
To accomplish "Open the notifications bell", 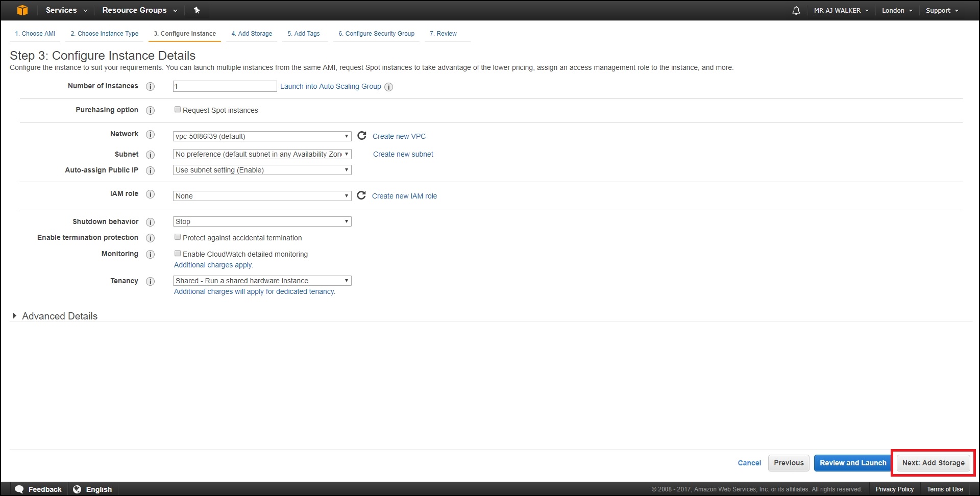I will click(796, 11).
